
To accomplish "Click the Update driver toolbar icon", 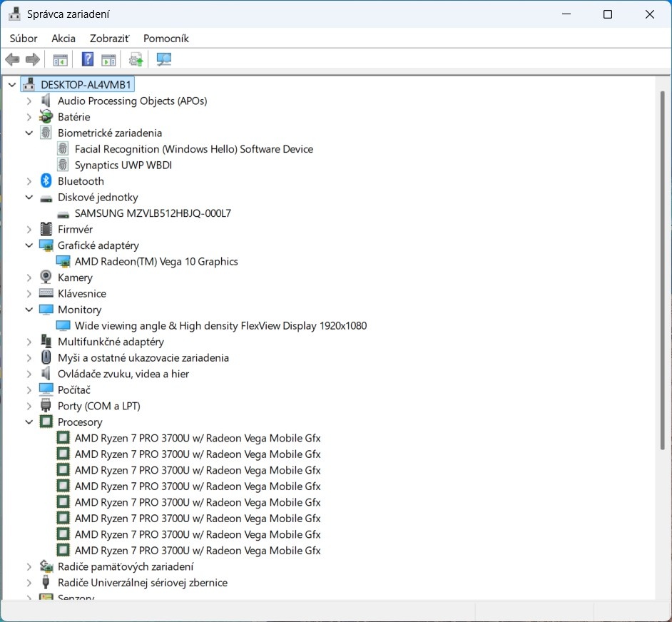I will [x=136, y=59].
